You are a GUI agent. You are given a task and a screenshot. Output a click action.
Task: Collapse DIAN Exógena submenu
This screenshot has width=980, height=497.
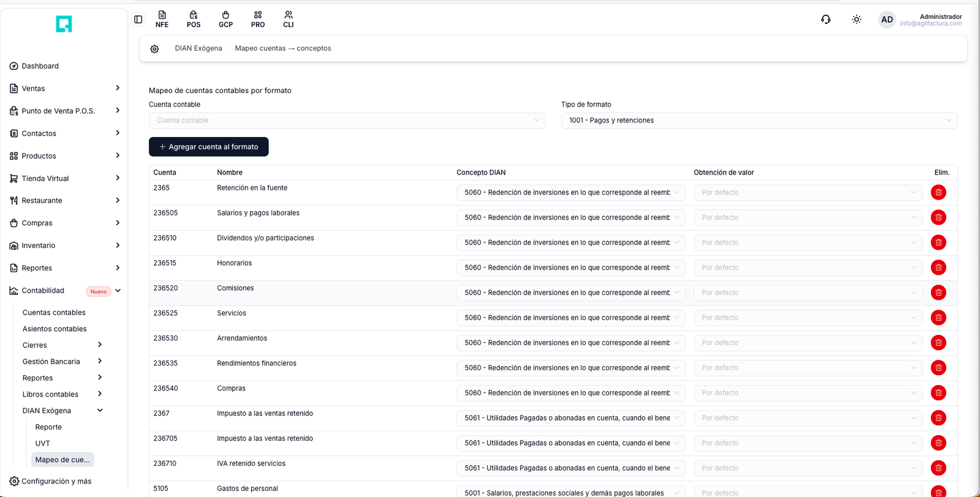62,411
